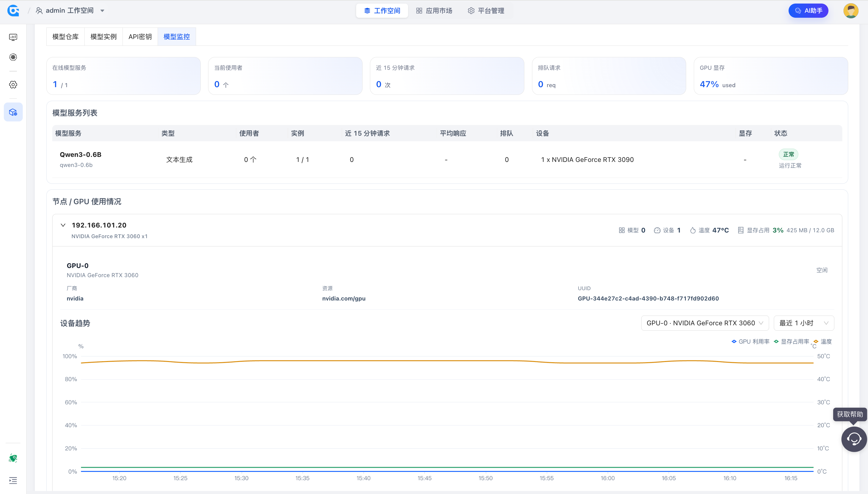Viewport: 868px width, 494px height.
Task: Click the user icon beside admin 工作空间
Action: (39, 11)
